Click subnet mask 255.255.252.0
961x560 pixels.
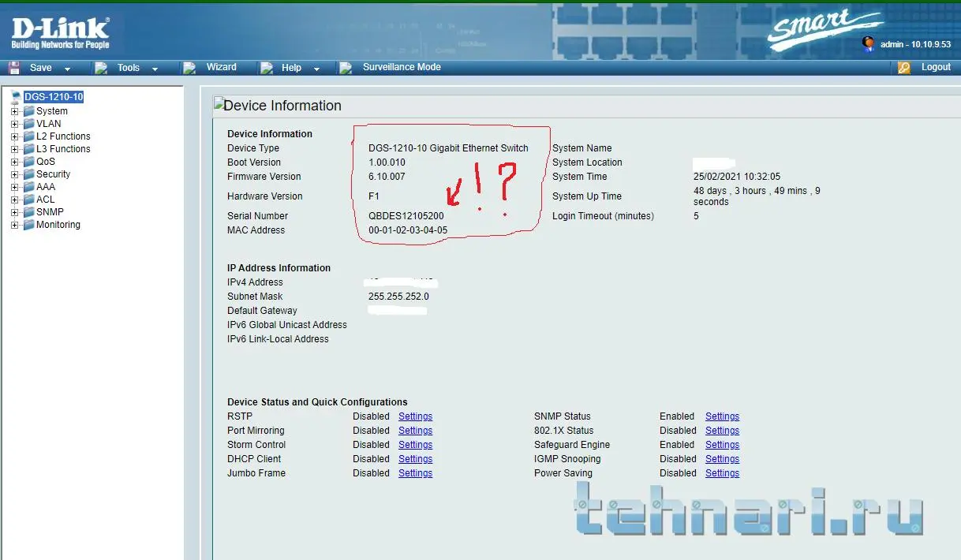click(x=398, y=297)
